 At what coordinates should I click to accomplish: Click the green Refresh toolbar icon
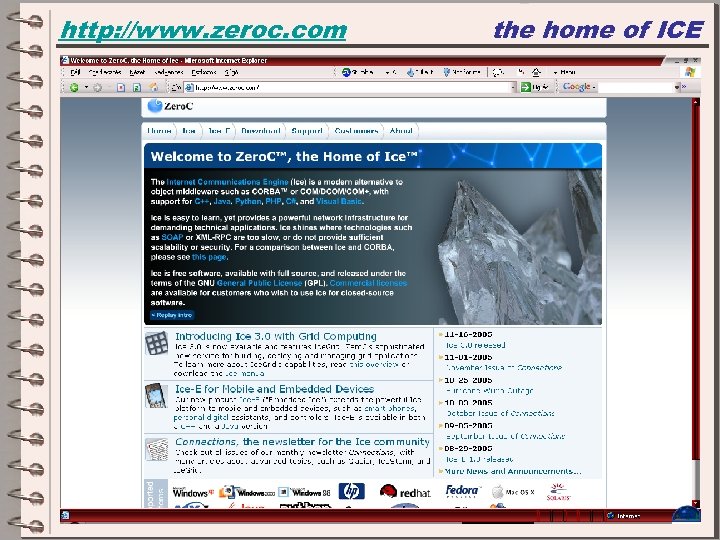[x=136, y=87]
